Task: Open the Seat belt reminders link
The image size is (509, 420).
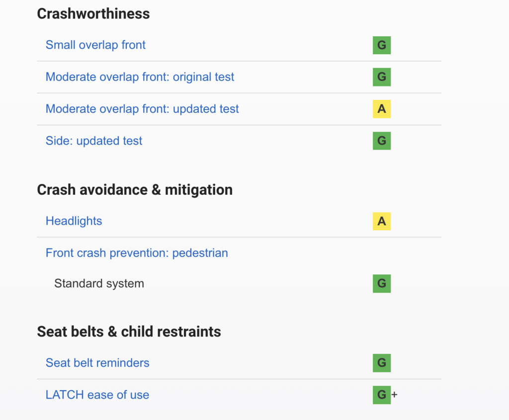Action: pos(97,363)
